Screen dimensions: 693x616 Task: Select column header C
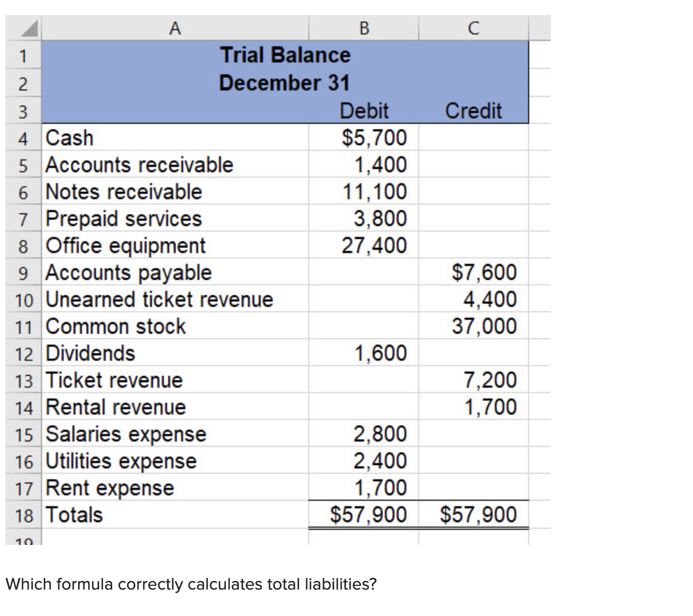[x=473, y=28]
